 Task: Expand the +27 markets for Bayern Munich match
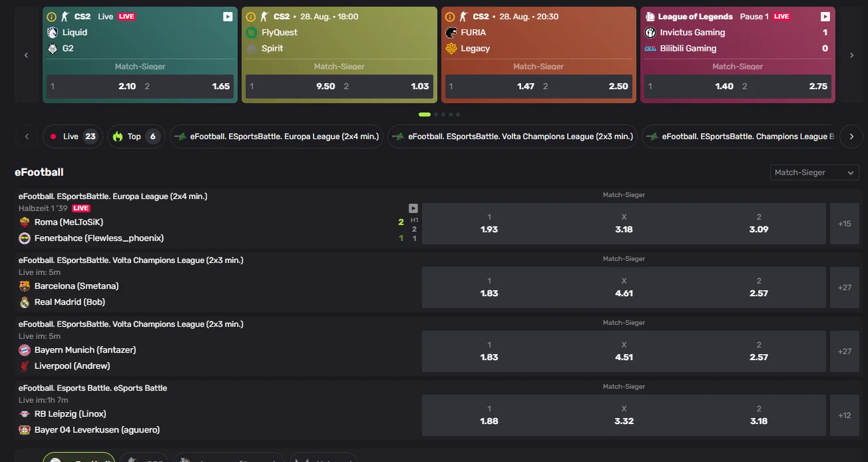point(845,351)
